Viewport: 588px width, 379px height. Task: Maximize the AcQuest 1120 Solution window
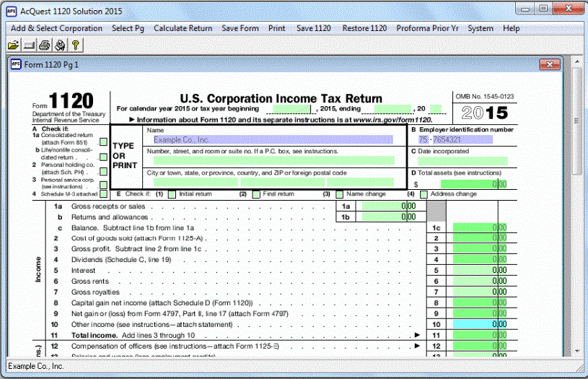543,9
